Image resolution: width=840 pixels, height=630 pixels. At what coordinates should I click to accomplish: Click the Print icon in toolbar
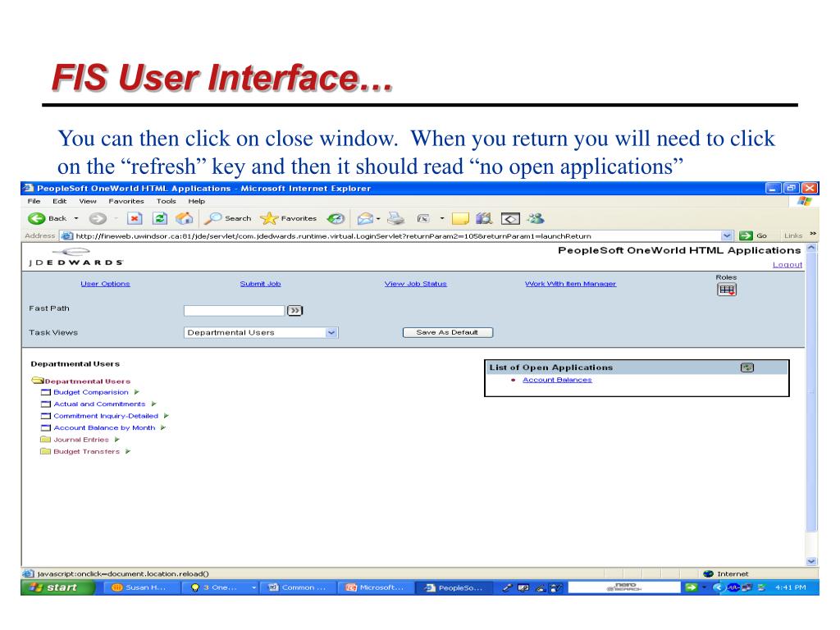click(x=396, y=218)
